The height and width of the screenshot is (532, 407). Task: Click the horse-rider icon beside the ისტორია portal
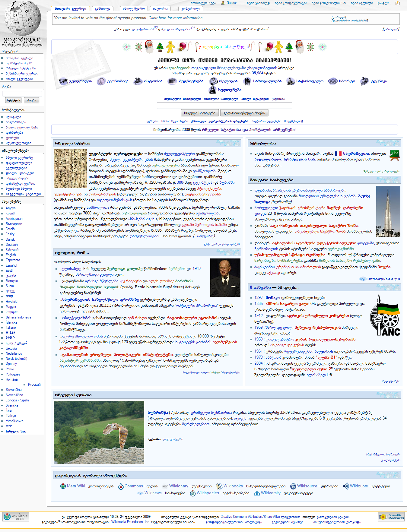138,81
